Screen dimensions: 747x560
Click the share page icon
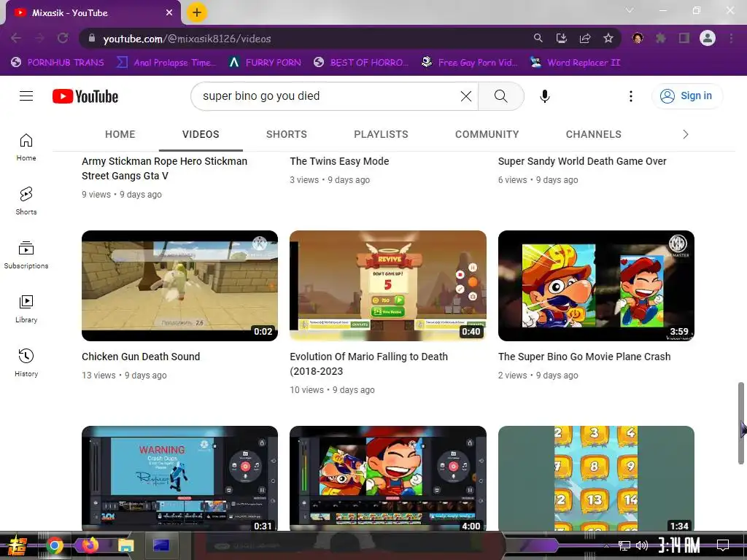click(584, 38)
